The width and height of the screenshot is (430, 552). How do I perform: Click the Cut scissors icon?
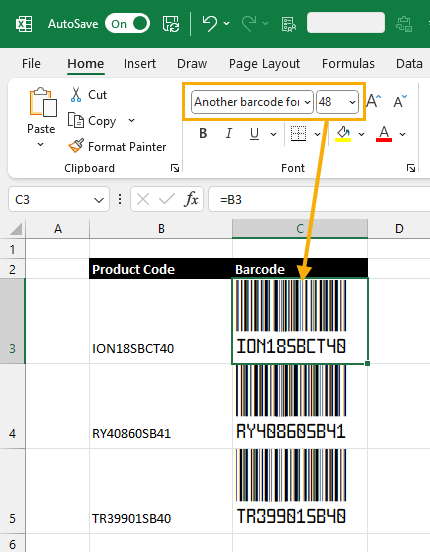(x=76, y=94)
